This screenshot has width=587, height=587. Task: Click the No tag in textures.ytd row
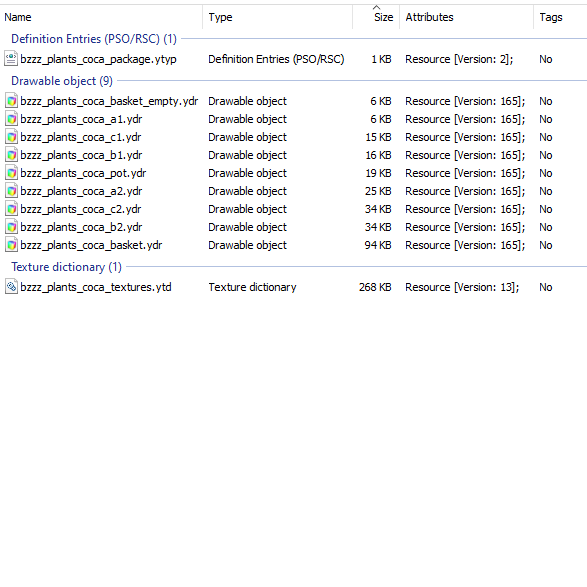(546, 287)
